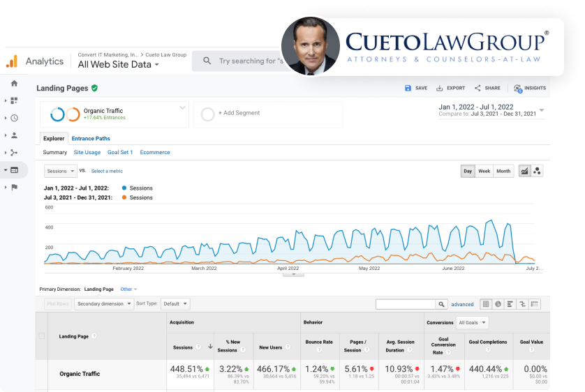Image resolution: width=585 pixels, height=392 pixels.
Task: Open the Insights icon
Action: (517, 89)
